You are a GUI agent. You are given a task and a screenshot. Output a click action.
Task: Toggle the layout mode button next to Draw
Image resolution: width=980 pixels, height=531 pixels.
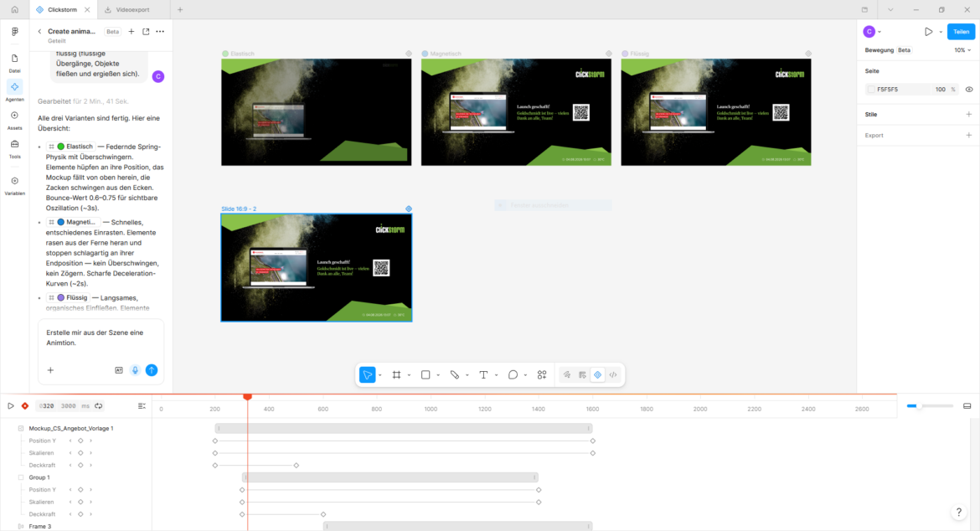point(582,375)
